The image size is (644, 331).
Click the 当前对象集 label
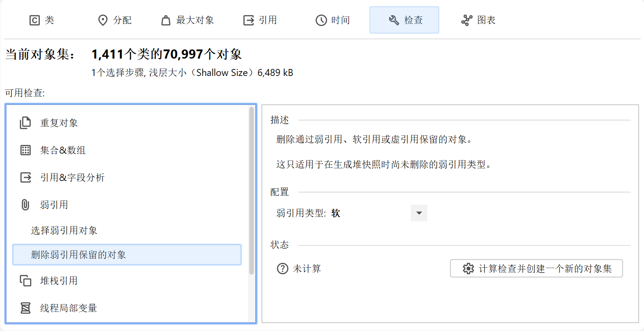[40, 55]
